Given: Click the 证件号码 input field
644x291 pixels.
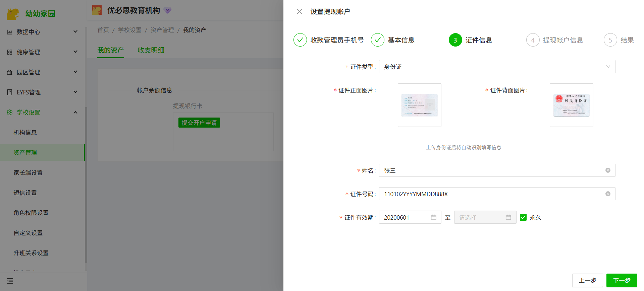Looking at the screenshot, I should coord(497,194).
